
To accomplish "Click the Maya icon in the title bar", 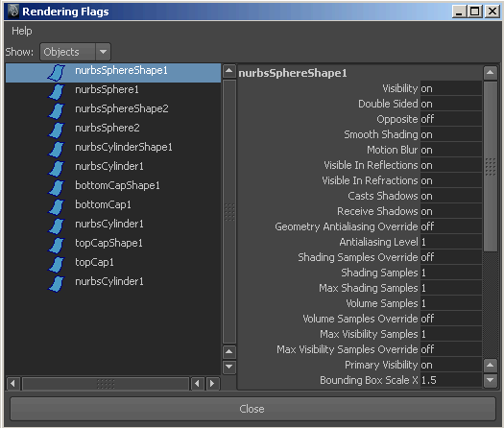I will point(13,11).
